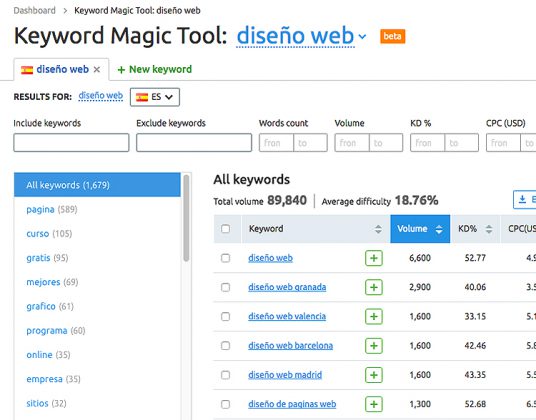
Task: Select the 'pagina (589)' group
Action: [x=52, y=209]
